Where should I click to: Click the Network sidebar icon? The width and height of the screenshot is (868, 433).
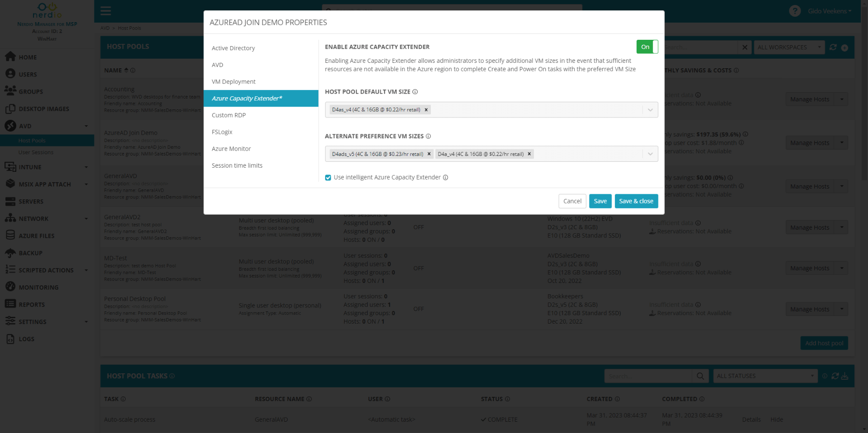click(10, 218)
